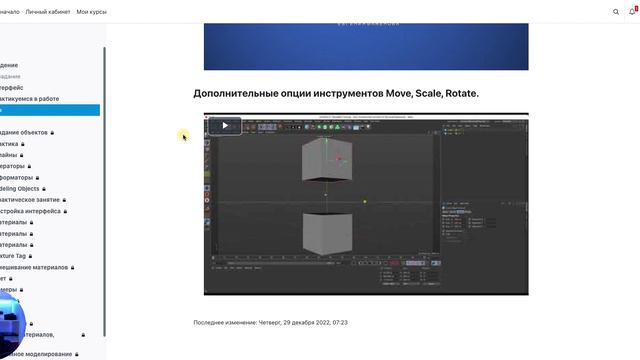Click lock icon beside 'дание объектов'
This screenshot has width=640, height=360.
[x=52, y=133]
